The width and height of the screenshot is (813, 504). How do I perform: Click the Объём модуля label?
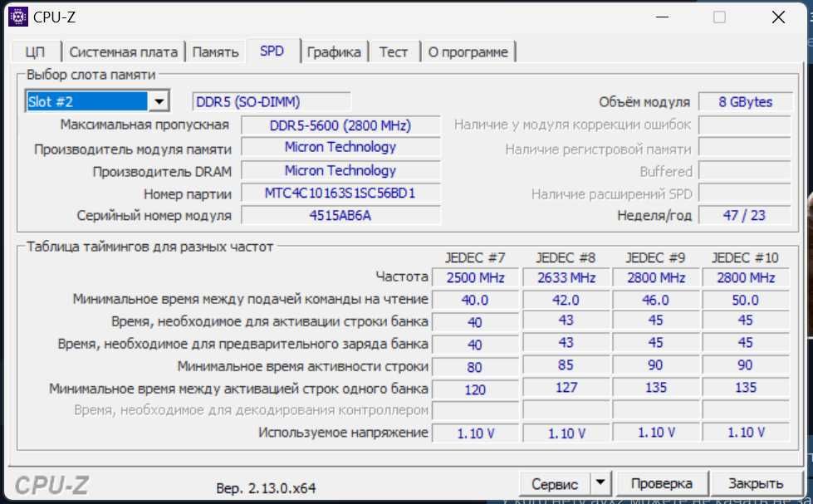pyautogui.click(x=644, y=101)
